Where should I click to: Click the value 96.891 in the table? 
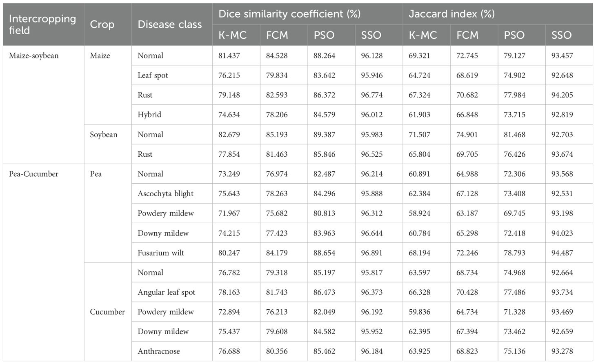372,253
